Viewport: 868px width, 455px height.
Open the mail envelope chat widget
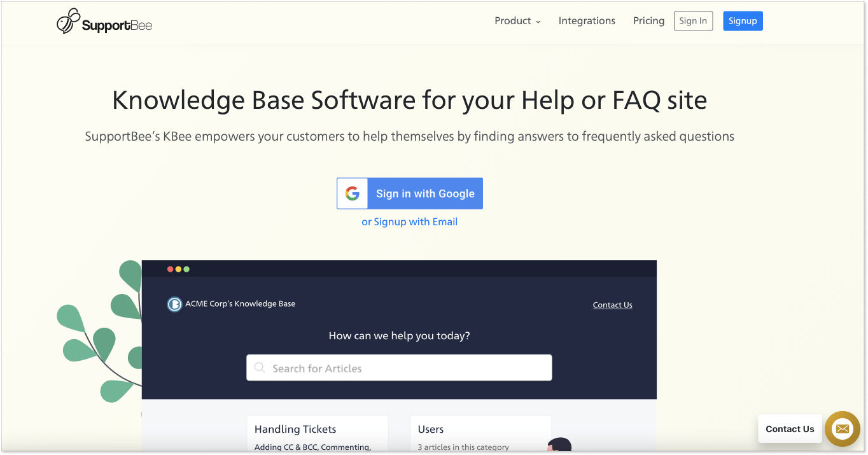click(x=843, y=429)
